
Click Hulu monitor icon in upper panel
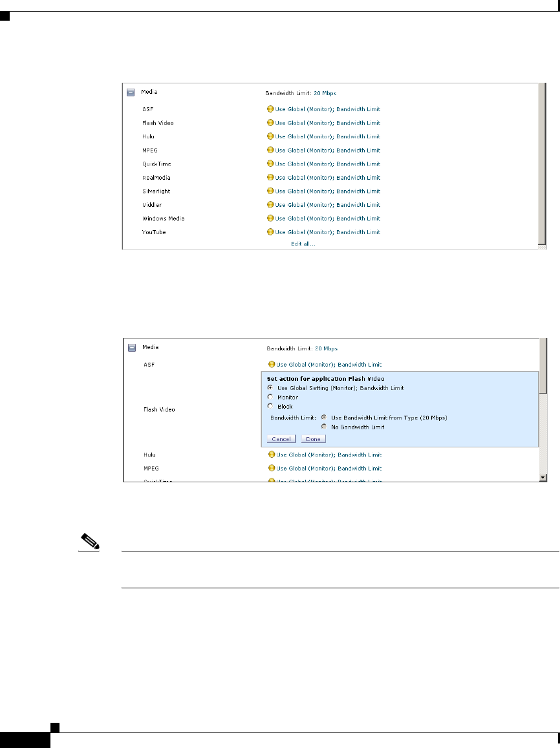pos(270,136)
